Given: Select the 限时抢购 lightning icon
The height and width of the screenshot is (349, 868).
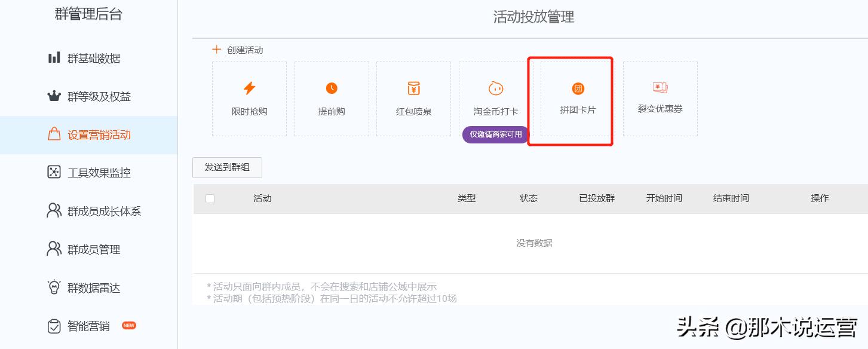Looking at the screenshot, I should tap(249, 88).
